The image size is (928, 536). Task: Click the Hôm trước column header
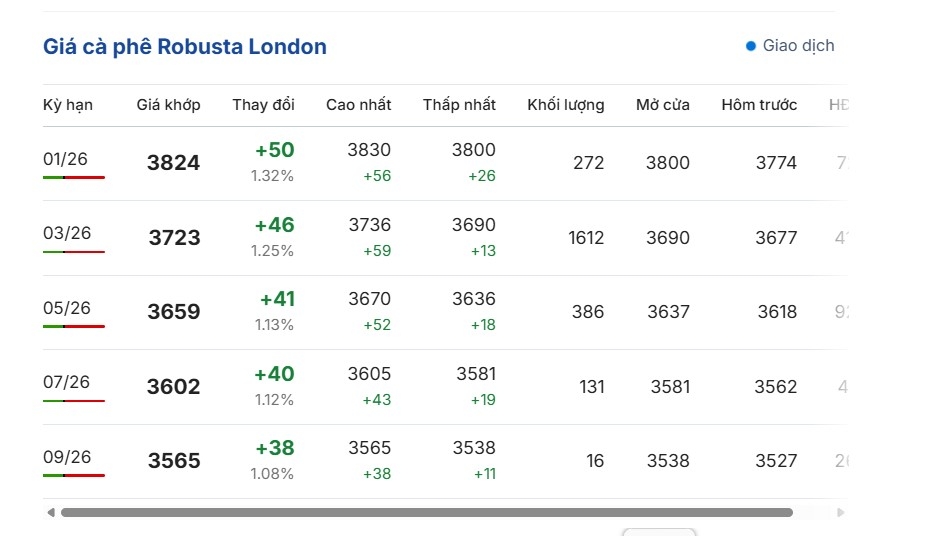759,105
